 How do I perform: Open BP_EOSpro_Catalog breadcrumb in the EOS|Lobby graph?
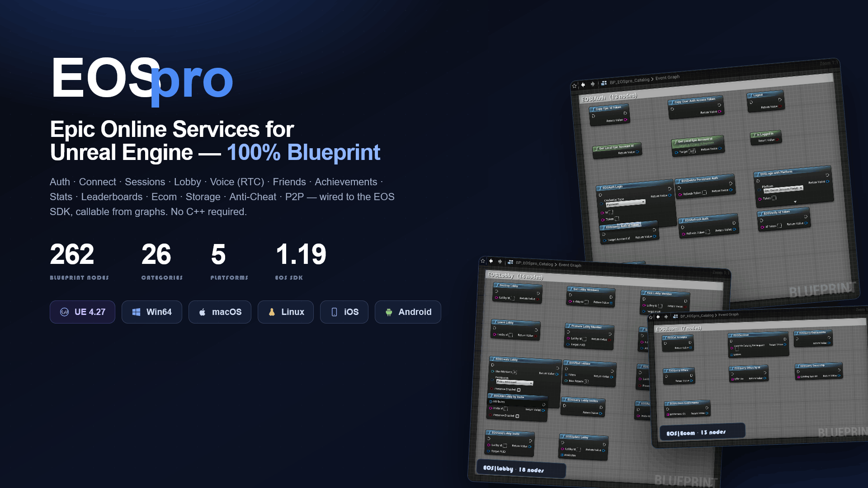point(534,263)
